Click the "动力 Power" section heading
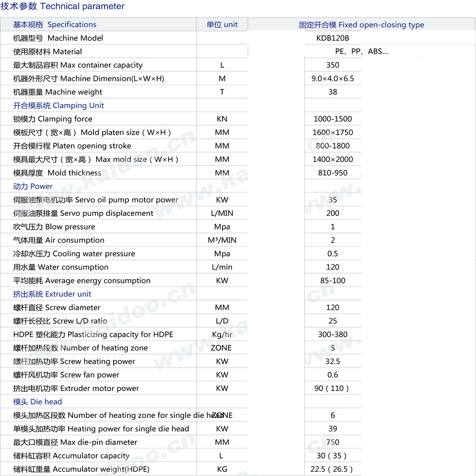Image resolution: width=476 pixels, height=476 pixels. pos(33,186)
